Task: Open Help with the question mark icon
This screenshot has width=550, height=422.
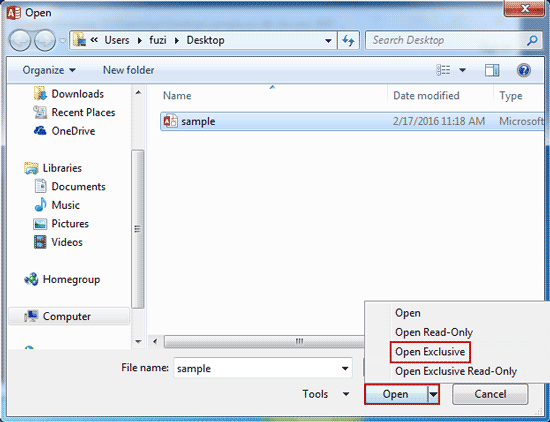Action: [523, 70]
